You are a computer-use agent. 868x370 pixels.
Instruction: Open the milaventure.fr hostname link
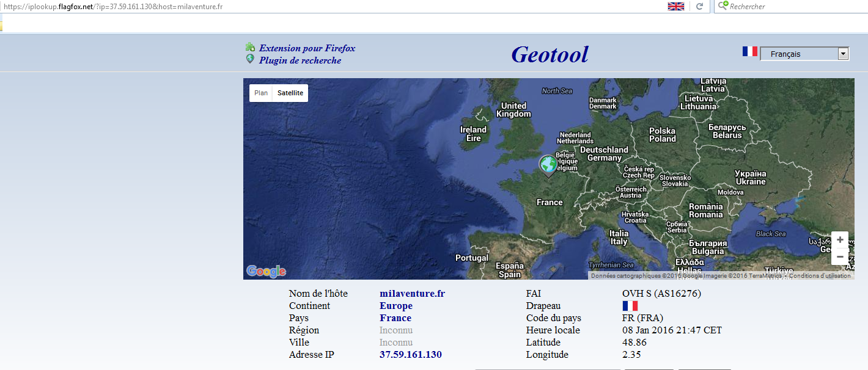tap(412, 294)
